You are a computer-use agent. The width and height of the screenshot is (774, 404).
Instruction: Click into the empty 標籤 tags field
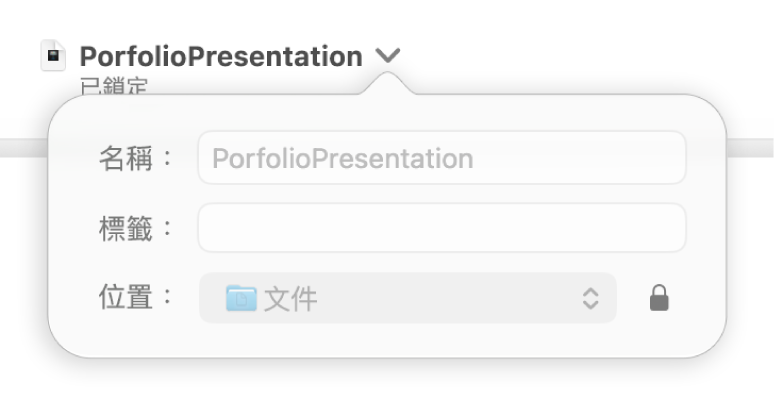pos(441,228)
